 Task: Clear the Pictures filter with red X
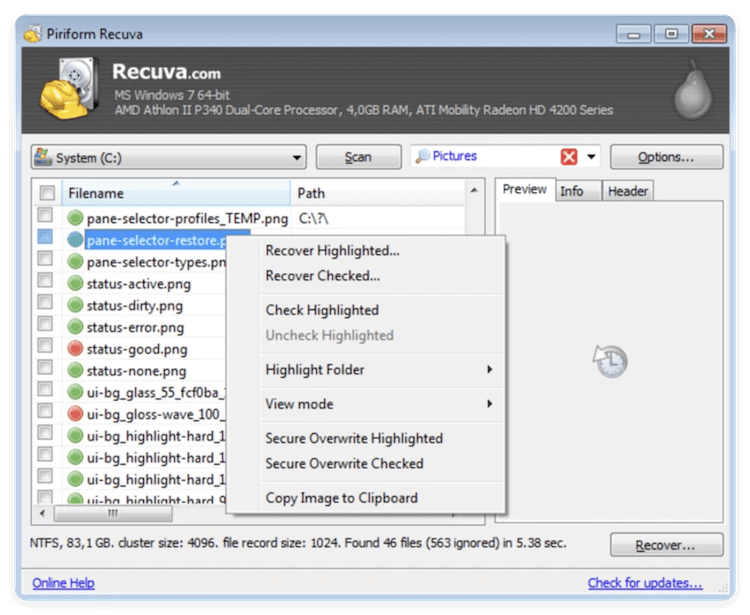point(569,156)
